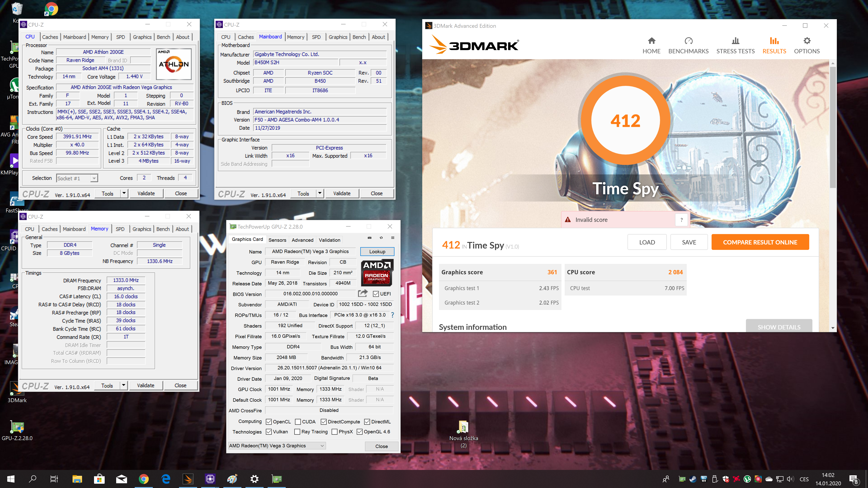The image size is (868, 488).
Task: Click uTorrent icon in system tray
Action: (747, 479)
